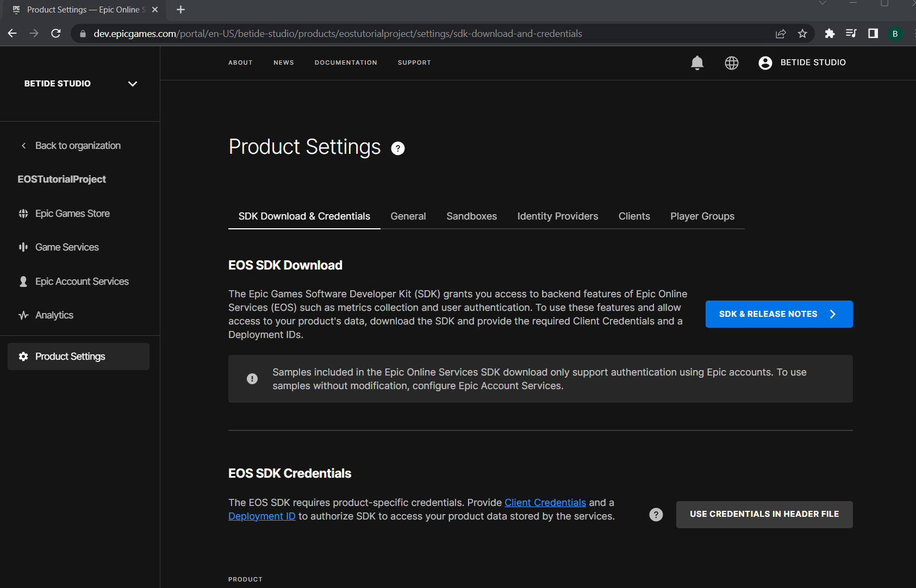Switch to the Sandboxes tab

(471, 216)
